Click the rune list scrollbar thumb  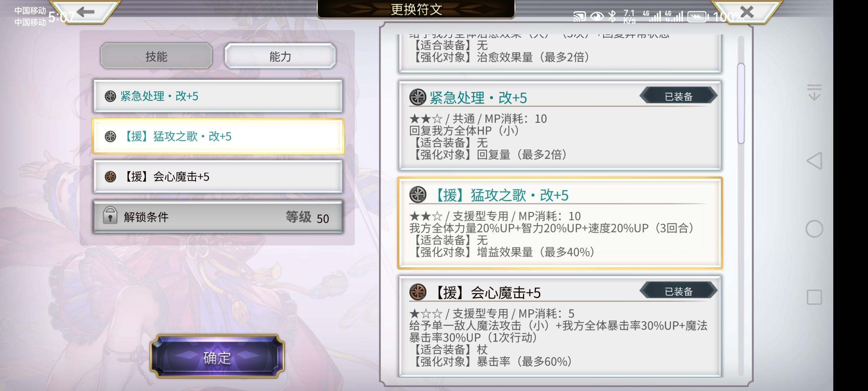(741, 104)
